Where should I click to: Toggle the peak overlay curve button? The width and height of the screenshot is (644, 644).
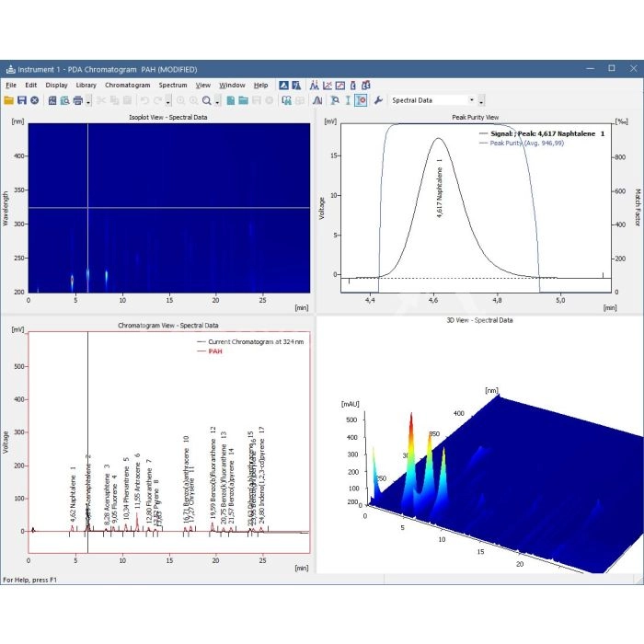pos(317,100)
